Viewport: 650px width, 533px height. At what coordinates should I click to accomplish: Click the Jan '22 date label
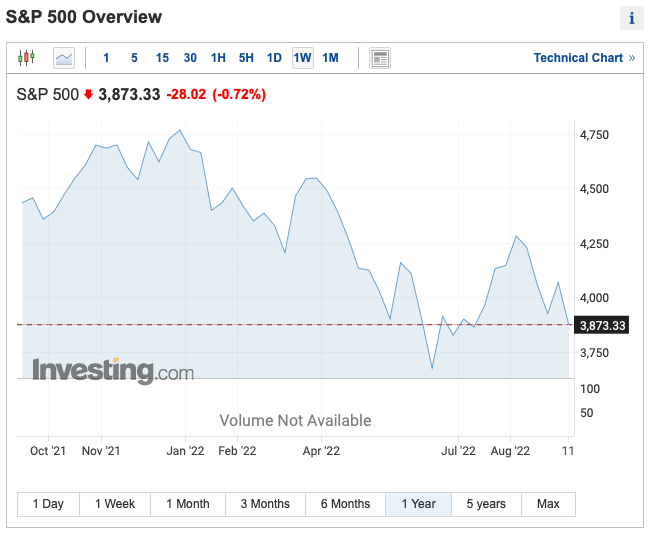[x=185, y=451]
